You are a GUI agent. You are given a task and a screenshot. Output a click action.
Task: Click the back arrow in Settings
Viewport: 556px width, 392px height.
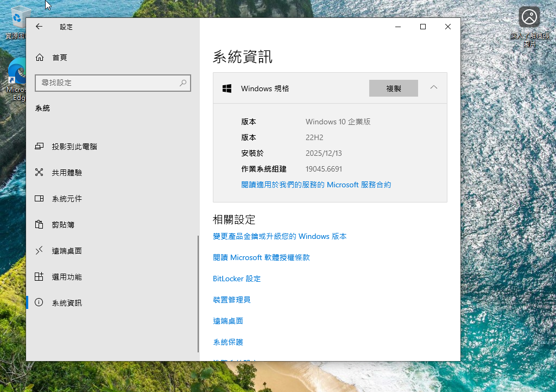point(39,27)
